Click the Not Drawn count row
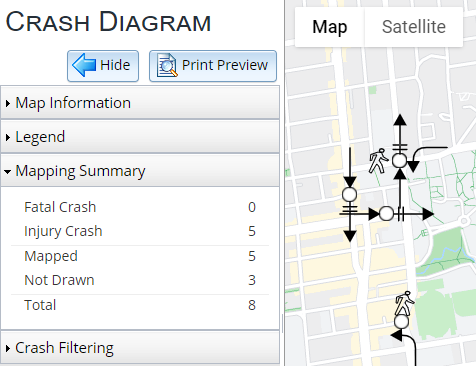Viewport: 476px width, 366px height. tap(140, 280)
